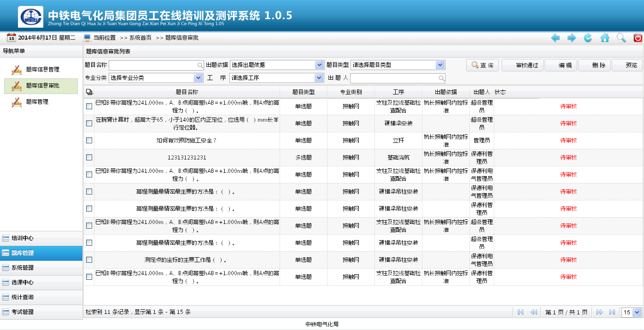Go to home via the house icon
Viewport: 644px width, 330px height.
point(605,38)
